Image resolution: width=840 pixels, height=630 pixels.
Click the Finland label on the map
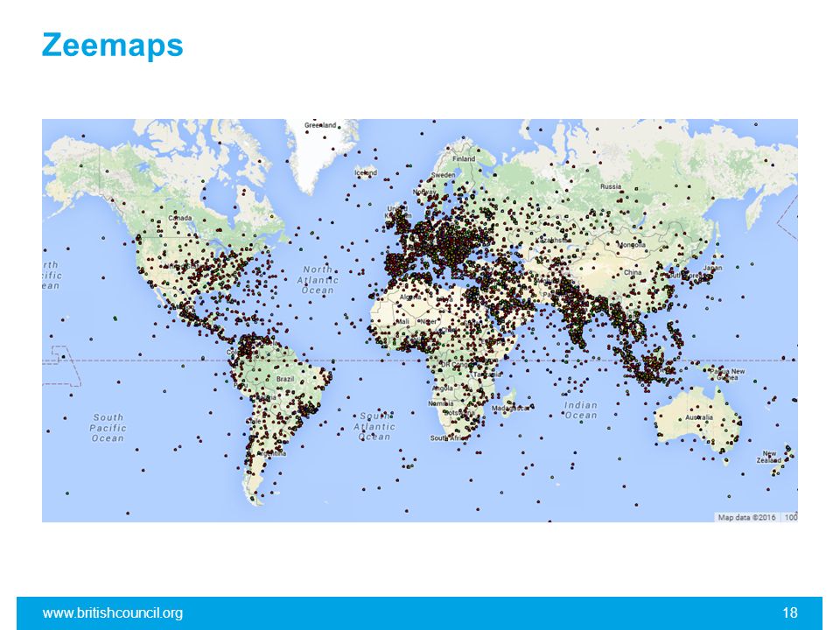tap(464, 159)
